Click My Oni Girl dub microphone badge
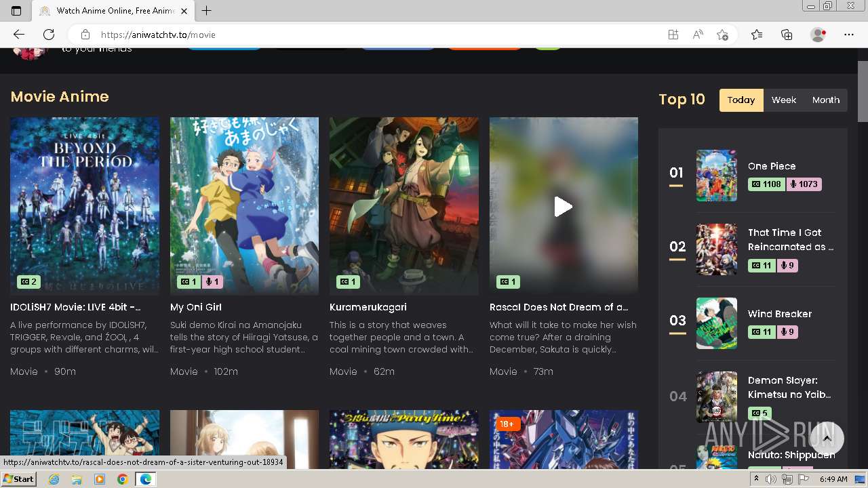 pos(212,281)
